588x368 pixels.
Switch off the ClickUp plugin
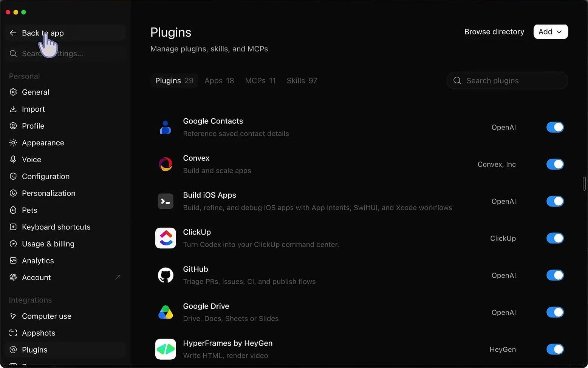[555, 238]
